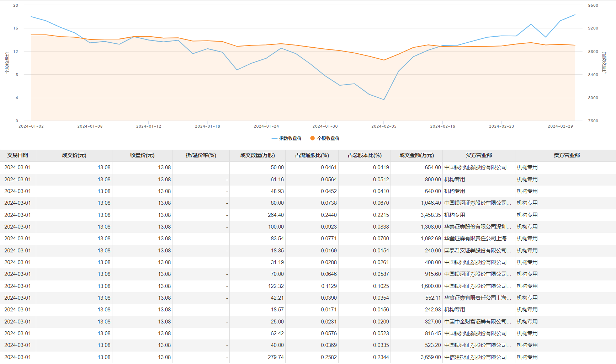Click the 2024-02-05 x-axis date label
The image size is (616, 364).
[x=384, y=126]
